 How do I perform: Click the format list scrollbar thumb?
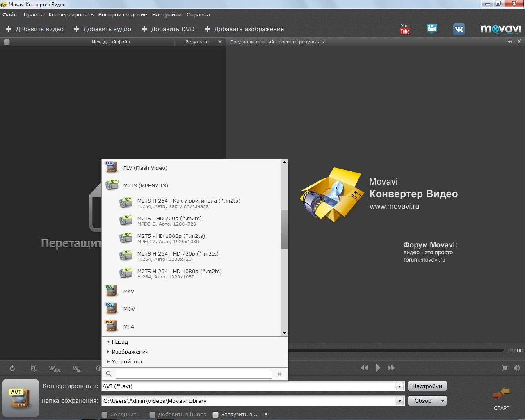[x=284, y=229]
